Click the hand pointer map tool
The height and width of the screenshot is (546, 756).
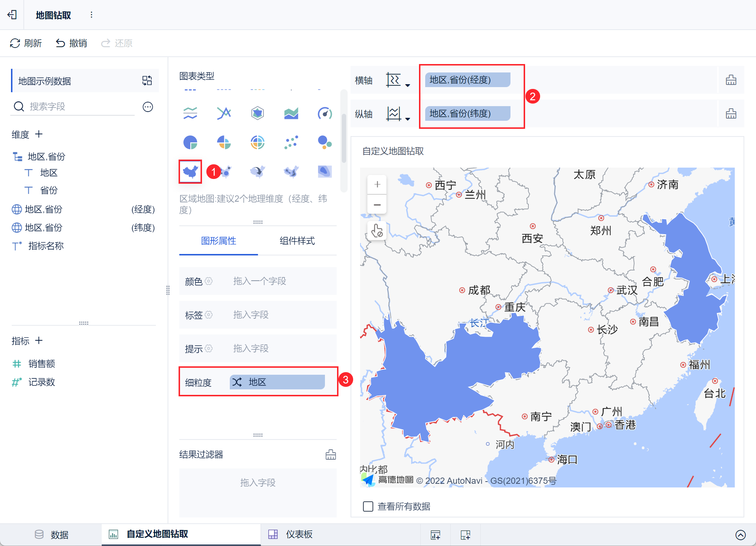pos(377,231)
